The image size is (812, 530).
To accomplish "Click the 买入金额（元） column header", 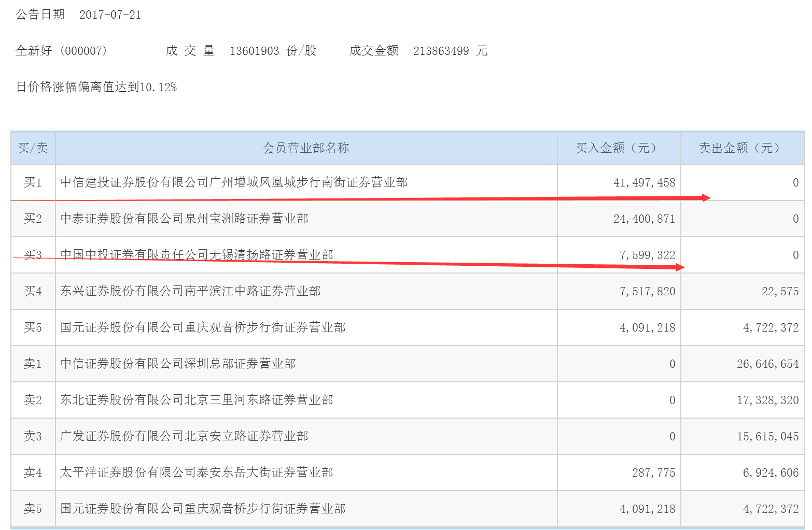I will coord(619,148).
